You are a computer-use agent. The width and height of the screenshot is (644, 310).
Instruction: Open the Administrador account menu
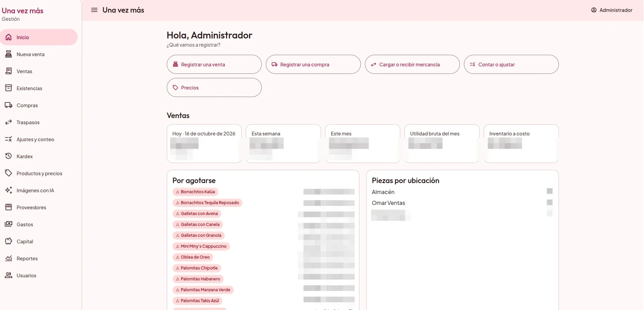tap(612, 10)
